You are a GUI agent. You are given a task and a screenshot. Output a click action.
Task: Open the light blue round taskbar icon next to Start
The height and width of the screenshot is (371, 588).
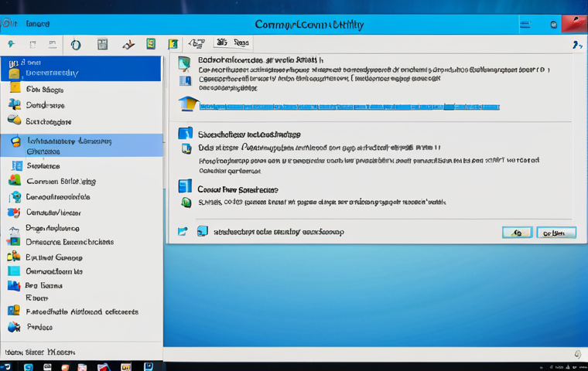[28, 367]
